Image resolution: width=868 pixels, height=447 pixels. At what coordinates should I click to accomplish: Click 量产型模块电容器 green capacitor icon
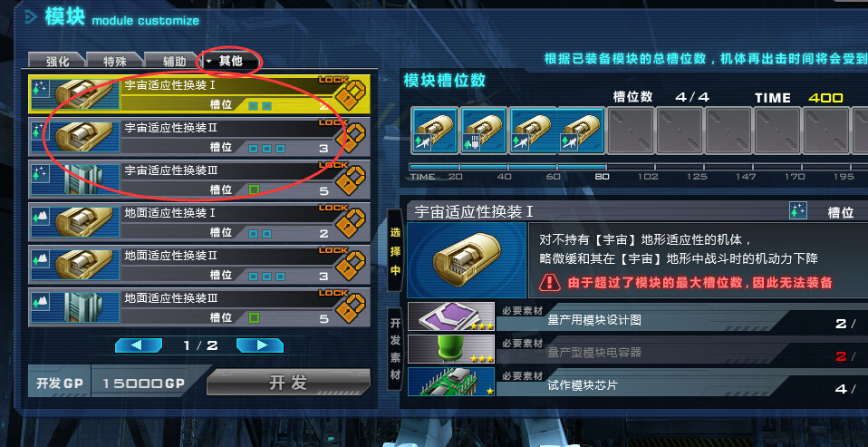click(x=451, y=349)
